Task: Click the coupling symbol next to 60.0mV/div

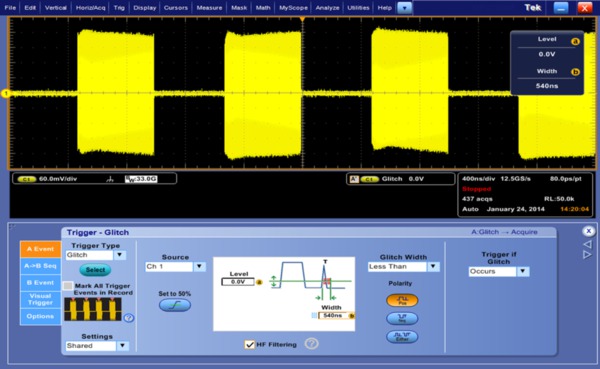Action: tap(110, 179)
